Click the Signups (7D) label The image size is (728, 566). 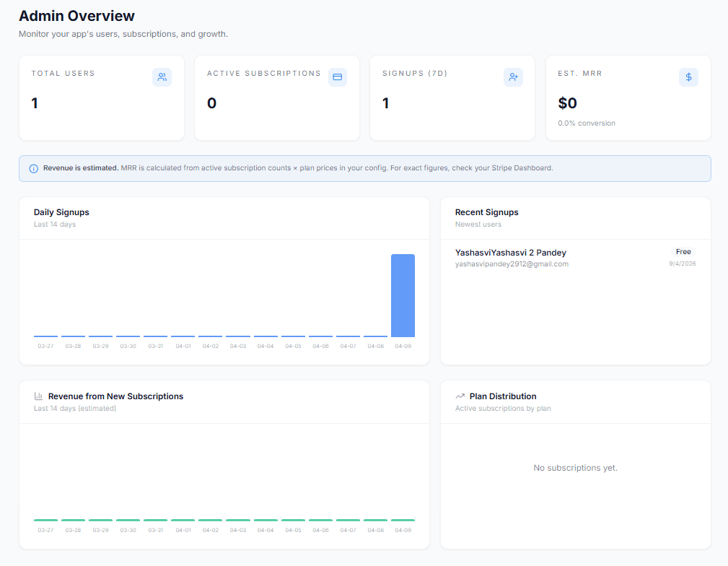tap(415, 74)
